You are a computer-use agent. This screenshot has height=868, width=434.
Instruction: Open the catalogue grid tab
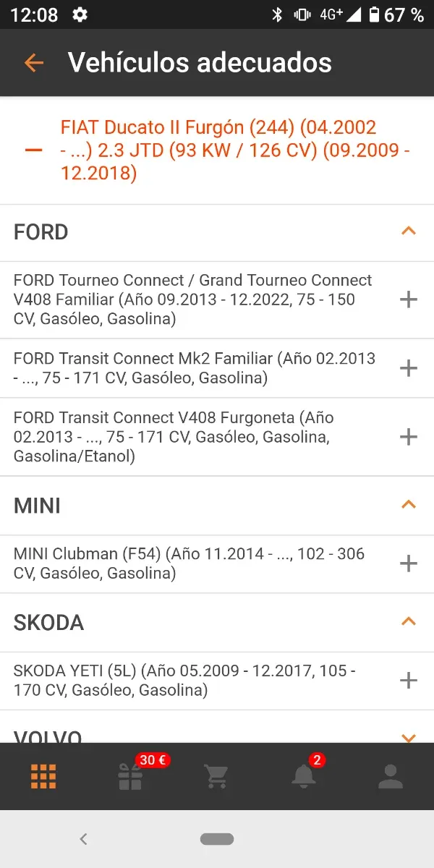[43, 776]
